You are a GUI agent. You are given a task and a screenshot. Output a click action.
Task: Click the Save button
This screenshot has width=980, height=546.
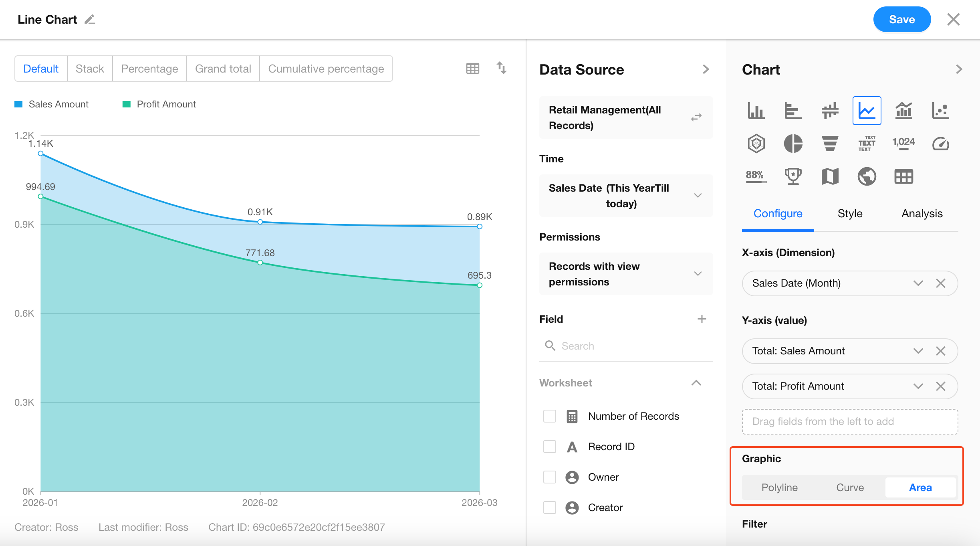pyautogui.click(x=901, y=19)
